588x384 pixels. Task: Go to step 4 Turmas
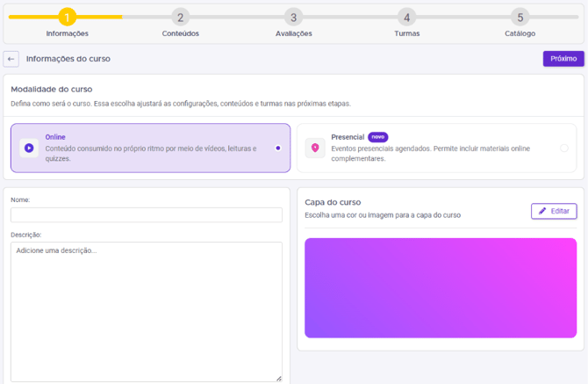[x=407, y=18]
